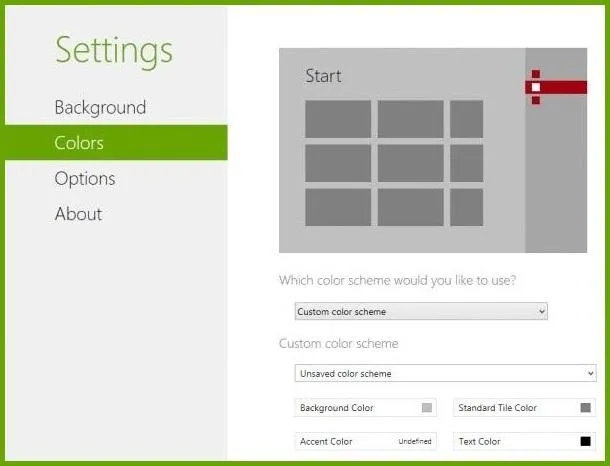Click the Accent Color field

[x=365, y=441]
